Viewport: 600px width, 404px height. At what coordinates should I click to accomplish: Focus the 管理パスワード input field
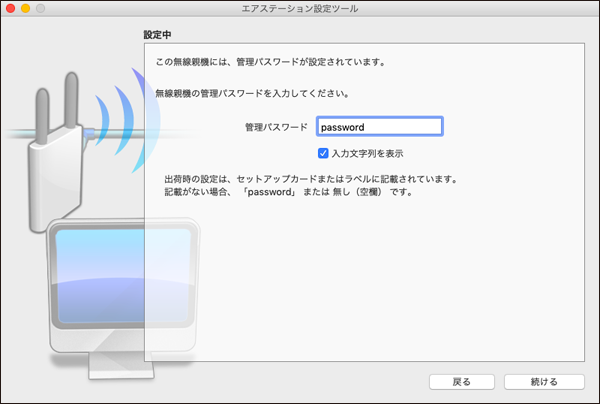pos(379,127)
